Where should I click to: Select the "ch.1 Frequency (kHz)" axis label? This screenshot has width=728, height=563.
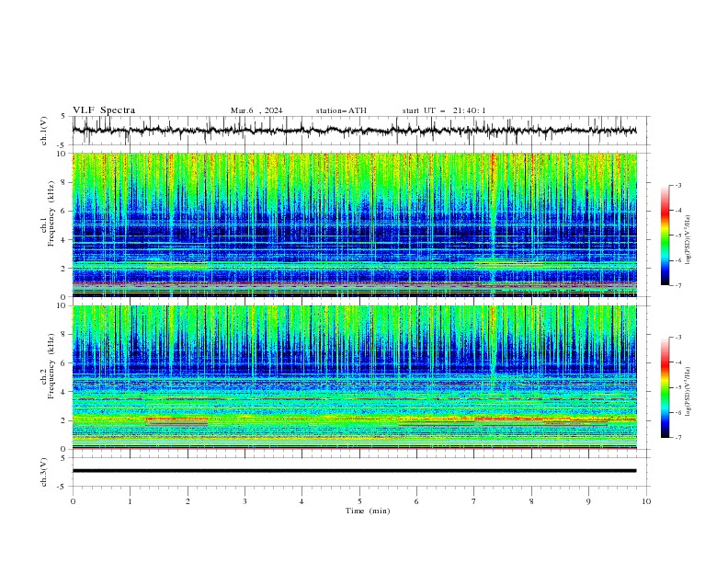tap(48, 212)
